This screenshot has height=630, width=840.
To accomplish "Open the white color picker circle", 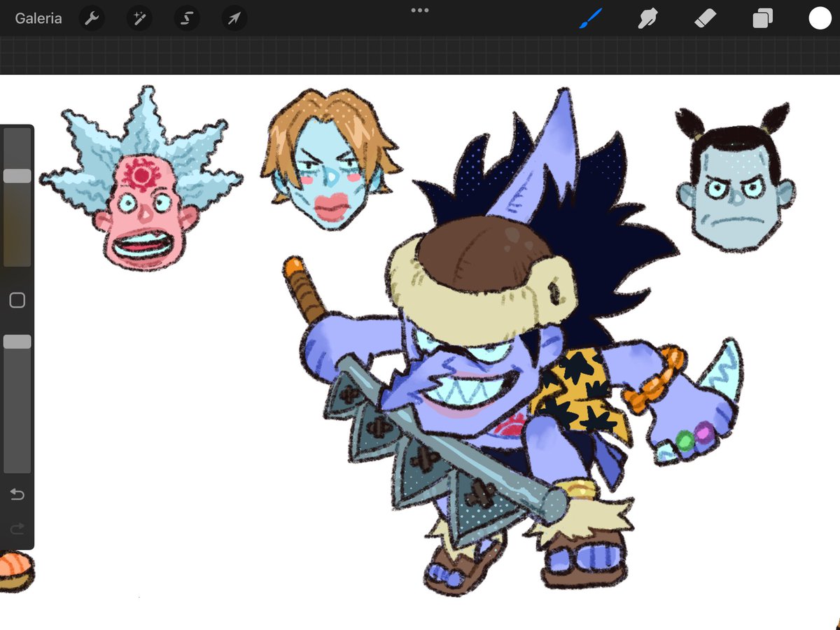I will point(820,19).
